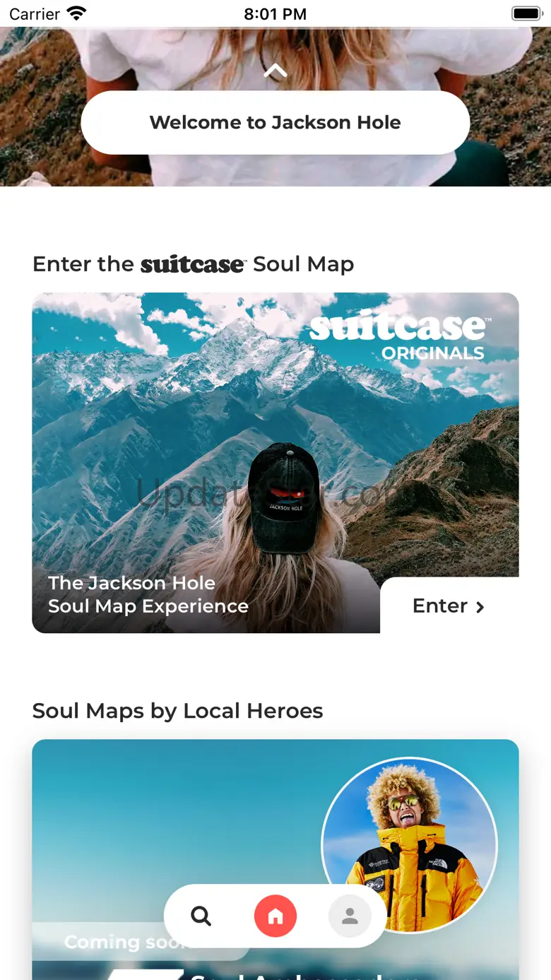Select the suitcase logo in section heading
This screenshot has width=551, height=980.
click(x=193, y=264)
